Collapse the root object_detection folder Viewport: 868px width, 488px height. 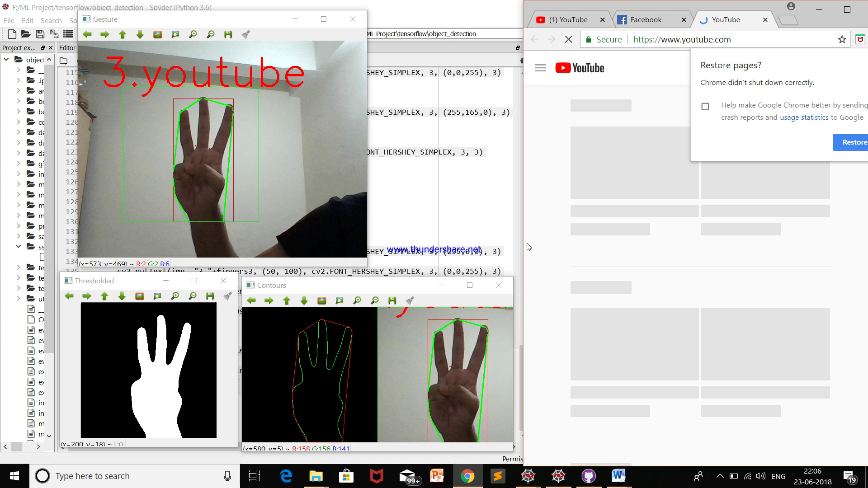6,60
